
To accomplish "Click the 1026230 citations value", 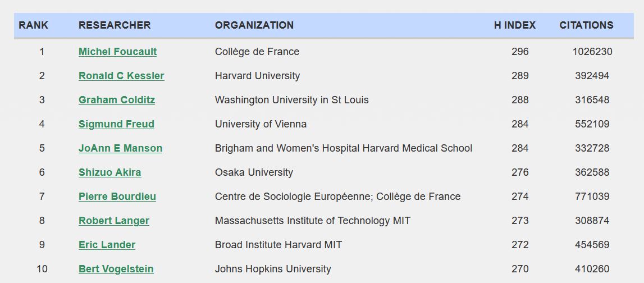I will click(592, 52).
